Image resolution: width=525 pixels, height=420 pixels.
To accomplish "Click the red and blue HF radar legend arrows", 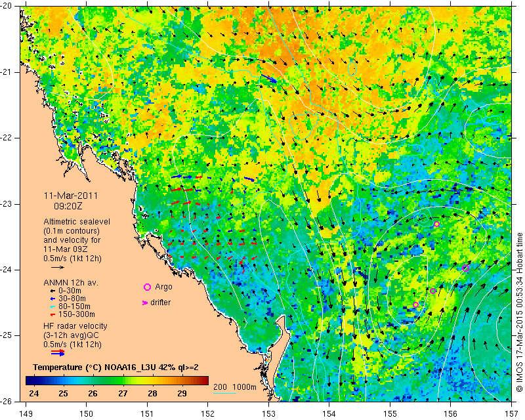I will pos(58,352).
